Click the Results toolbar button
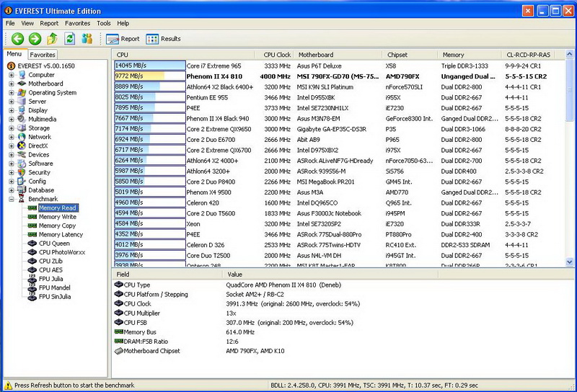This screenshot has width=577, height=392. (x=164, y=39)
